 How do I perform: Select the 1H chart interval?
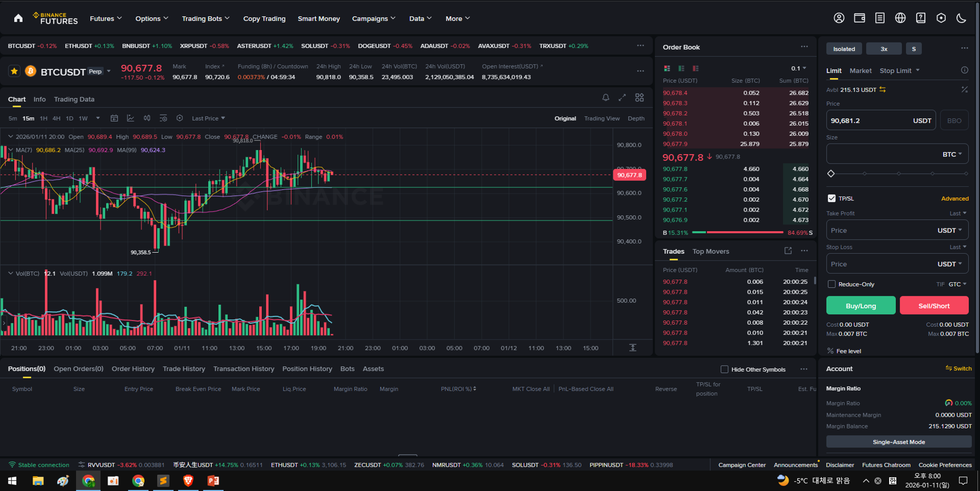[x=43, y=118]
